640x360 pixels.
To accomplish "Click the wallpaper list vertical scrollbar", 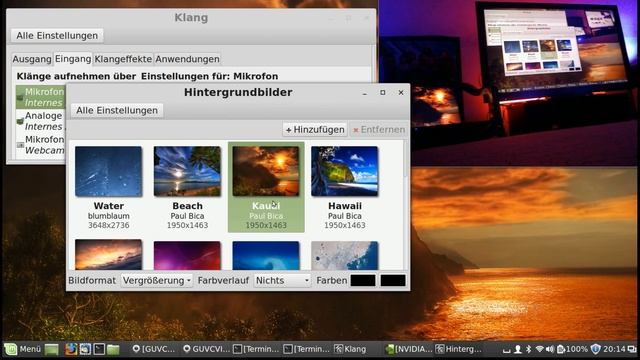I will (405, 204).
